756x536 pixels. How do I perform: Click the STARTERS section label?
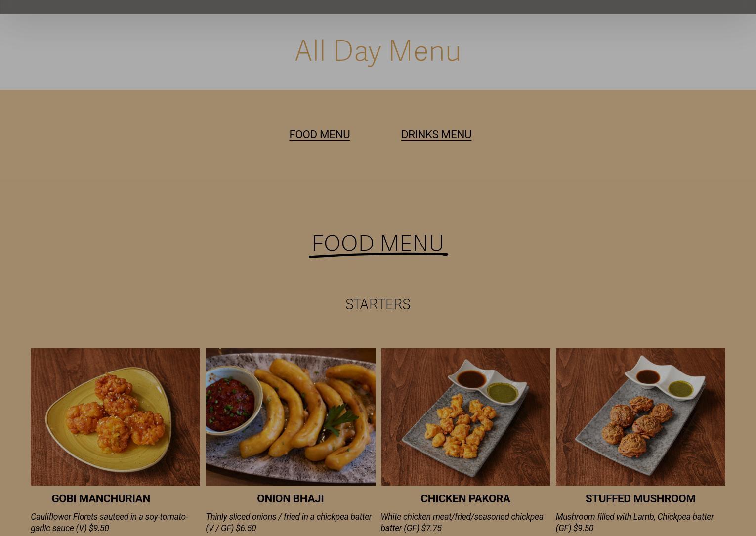tap(378, 304)
